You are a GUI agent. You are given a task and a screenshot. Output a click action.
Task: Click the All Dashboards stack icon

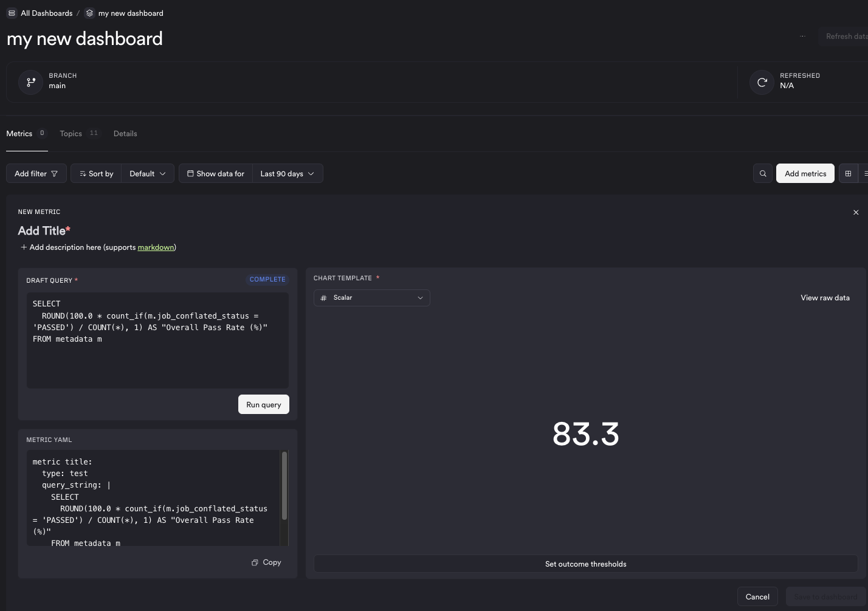point(12,13)
